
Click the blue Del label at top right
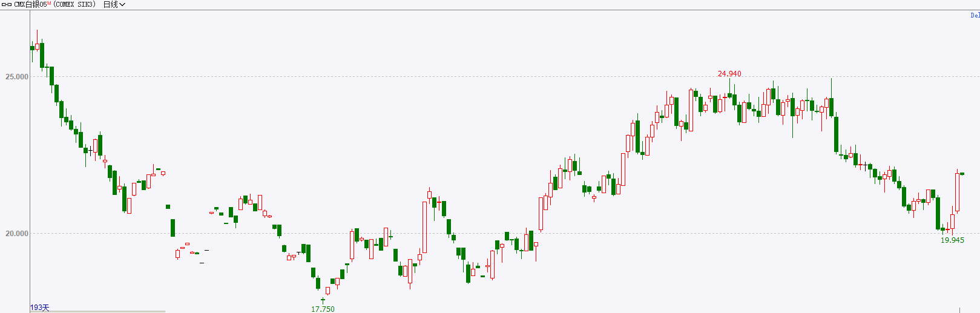pos(975,15)
